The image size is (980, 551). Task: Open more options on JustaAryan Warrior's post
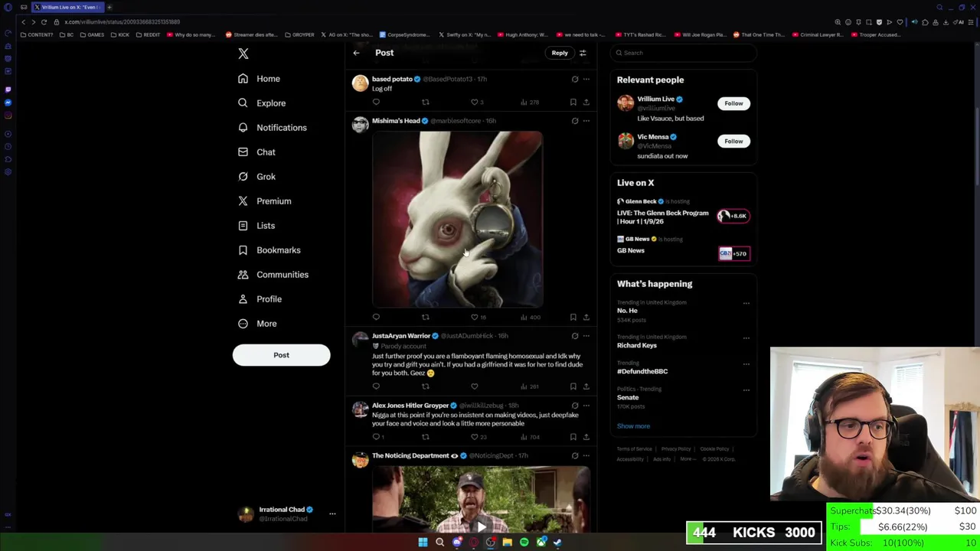point(586,336)
